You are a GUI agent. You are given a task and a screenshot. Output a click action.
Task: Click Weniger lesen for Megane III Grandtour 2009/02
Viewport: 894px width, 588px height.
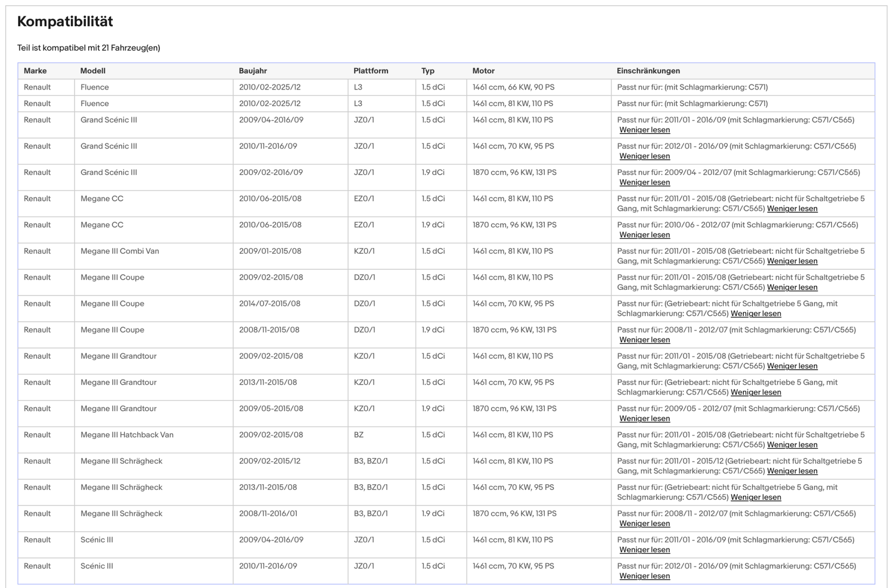(792, 366)
